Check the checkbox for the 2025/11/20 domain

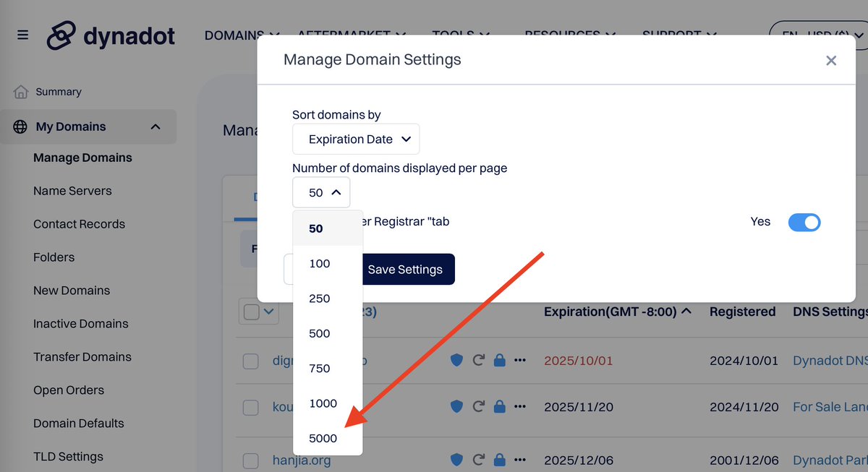pos(250,408)
